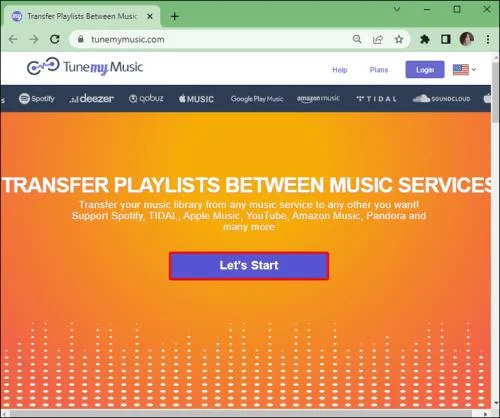Click the Let's Start button
The image size is (500, 418).
[x=249, y=266]
